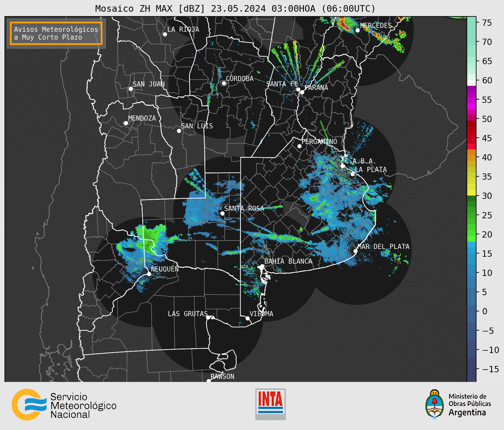The height and width of the screenshot is (430, 504).
Task: Select the LA RIOJA city marker
Action: pos(165,34)
